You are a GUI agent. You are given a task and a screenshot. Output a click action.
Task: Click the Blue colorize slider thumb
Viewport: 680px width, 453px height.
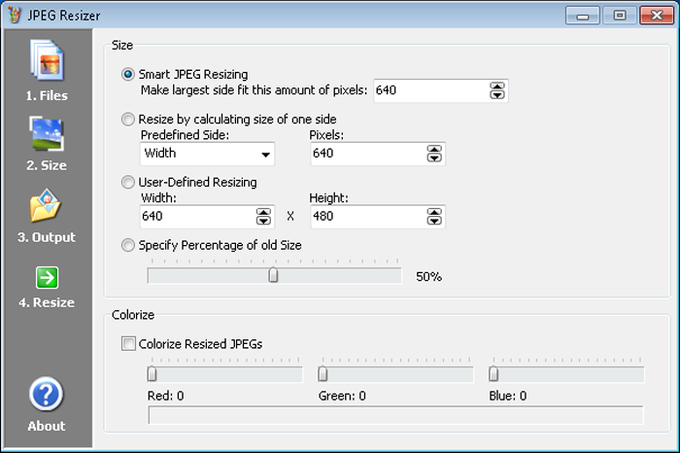click(x=494, y=374)
